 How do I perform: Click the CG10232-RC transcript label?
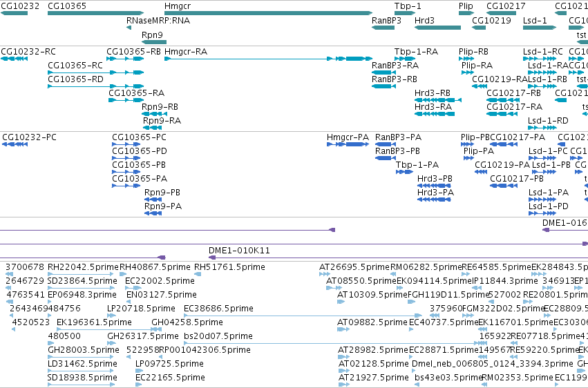click(28, 52)
